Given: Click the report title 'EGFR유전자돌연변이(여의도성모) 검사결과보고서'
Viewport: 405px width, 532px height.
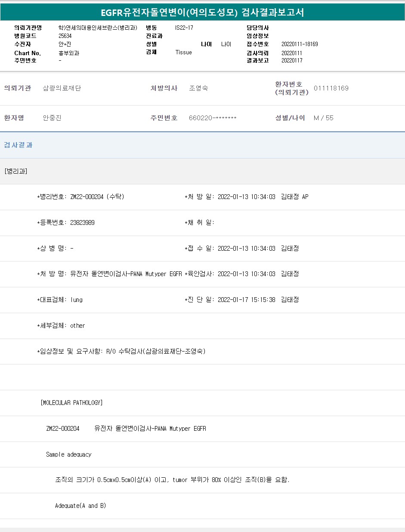Looking at the screenshot, I should pyautogui.click(x=202, y=12).
